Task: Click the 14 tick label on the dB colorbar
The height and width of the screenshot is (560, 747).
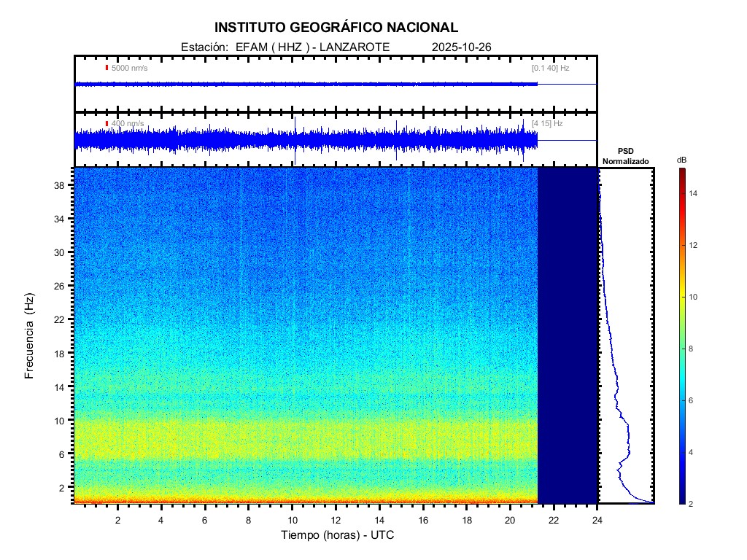Action: coord(695,194)
